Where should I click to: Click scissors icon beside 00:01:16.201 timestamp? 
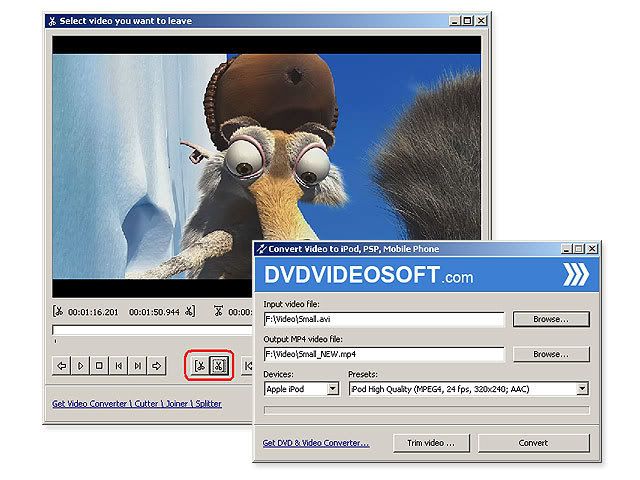59,311
